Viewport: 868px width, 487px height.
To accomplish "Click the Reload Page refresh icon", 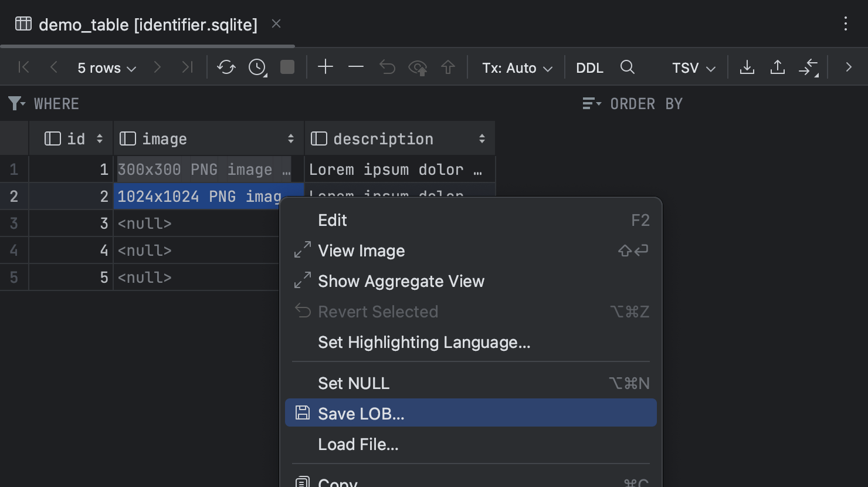I will tap(226, 67).
